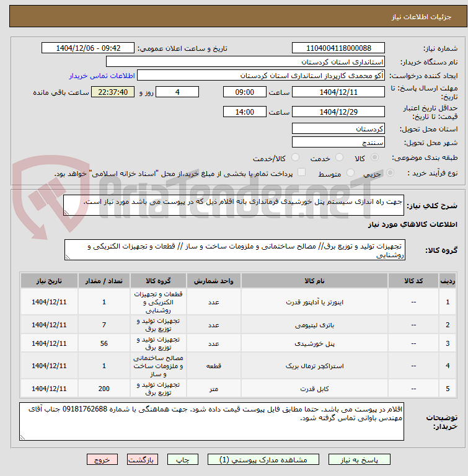This screenshot has height=476, width=468.
Task: Click the response deadline time field 09:00
Action: [244, 92]
